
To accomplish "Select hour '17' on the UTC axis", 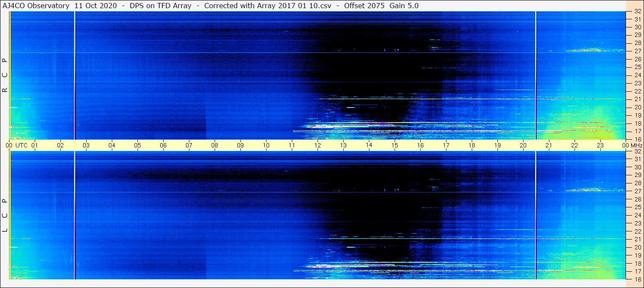I will (x=446, y=145).
